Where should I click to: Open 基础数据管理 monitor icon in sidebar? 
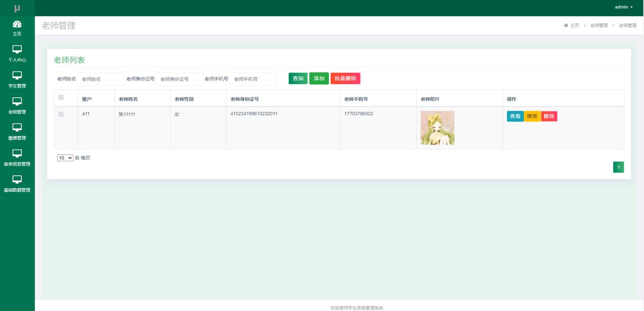click(17, 179)
